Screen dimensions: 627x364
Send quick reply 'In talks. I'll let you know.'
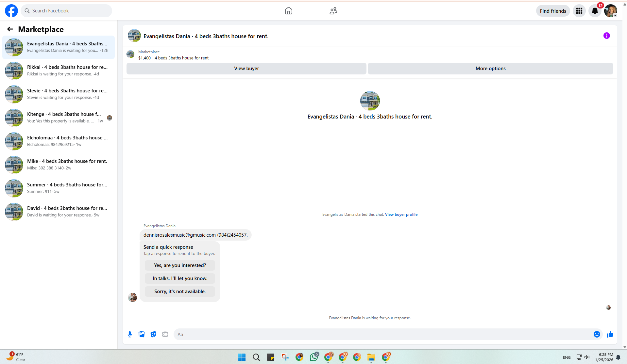180,278
